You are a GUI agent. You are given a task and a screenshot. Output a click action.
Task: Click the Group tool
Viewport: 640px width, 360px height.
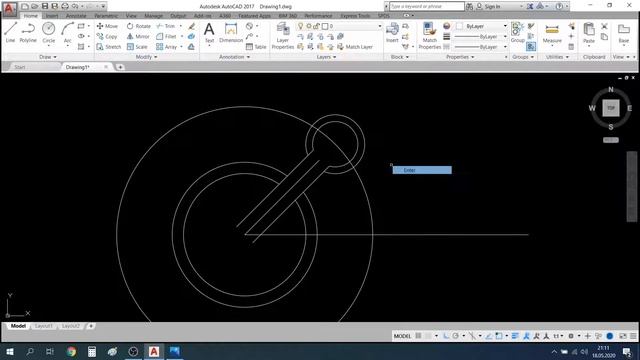[x=518, y=32]
